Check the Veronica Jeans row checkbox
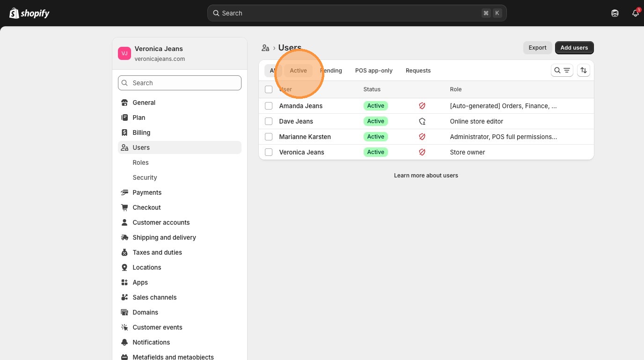Viewport: 644px width, 360px height. (x=269, y=152)
